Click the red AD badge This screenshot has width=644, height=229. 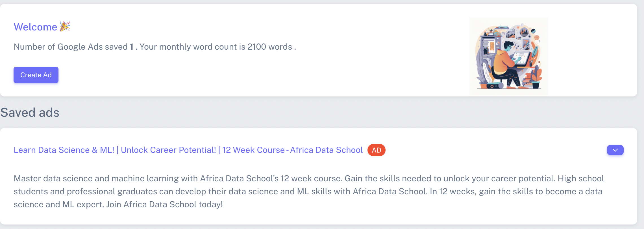pos(376,150)
